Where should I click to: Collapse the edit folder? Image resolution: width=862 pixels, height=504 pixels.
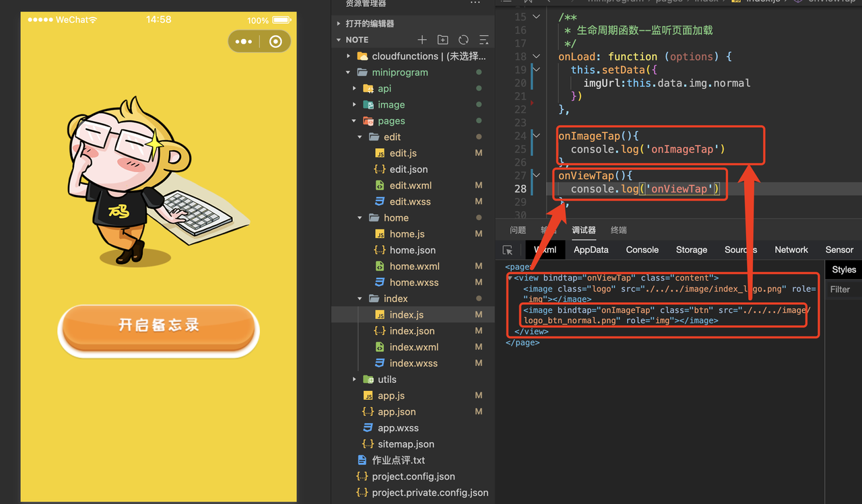361,137
